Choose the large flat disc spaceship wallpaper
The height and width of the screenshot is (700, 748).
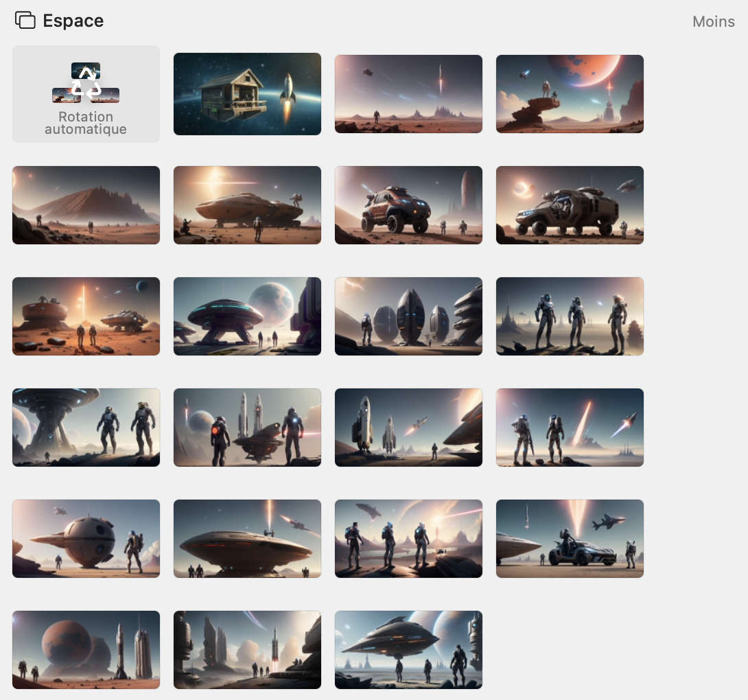tap(247, 539)
